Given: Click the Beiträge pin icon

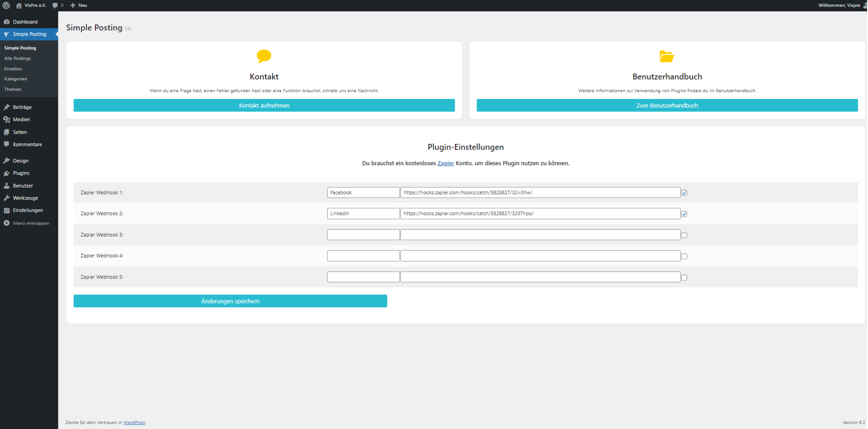Looking at the screenshot, I should (x=7, y=107).
